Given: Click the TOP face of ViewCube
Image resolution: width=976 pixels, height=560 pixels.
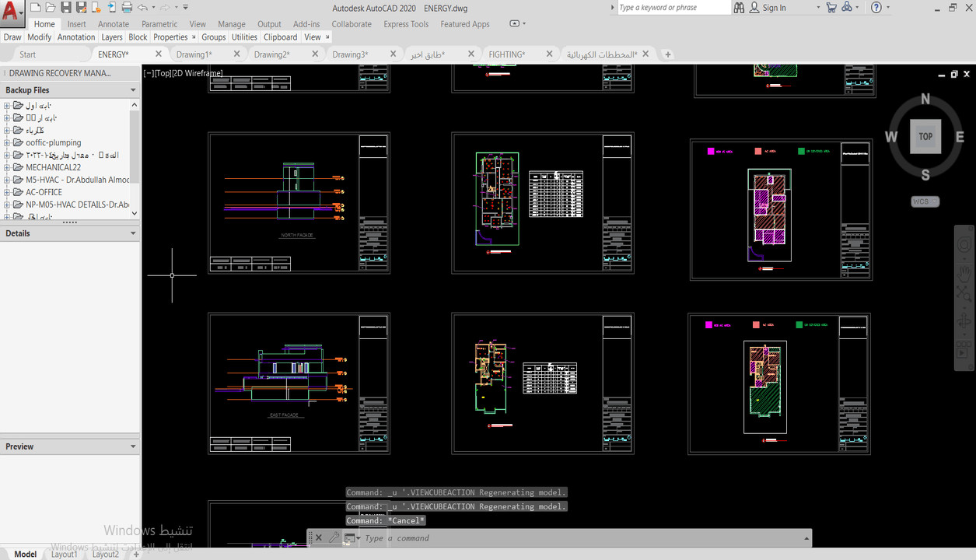Looking at the screenshot, I should pyautogui.click(x=925, y=136).
